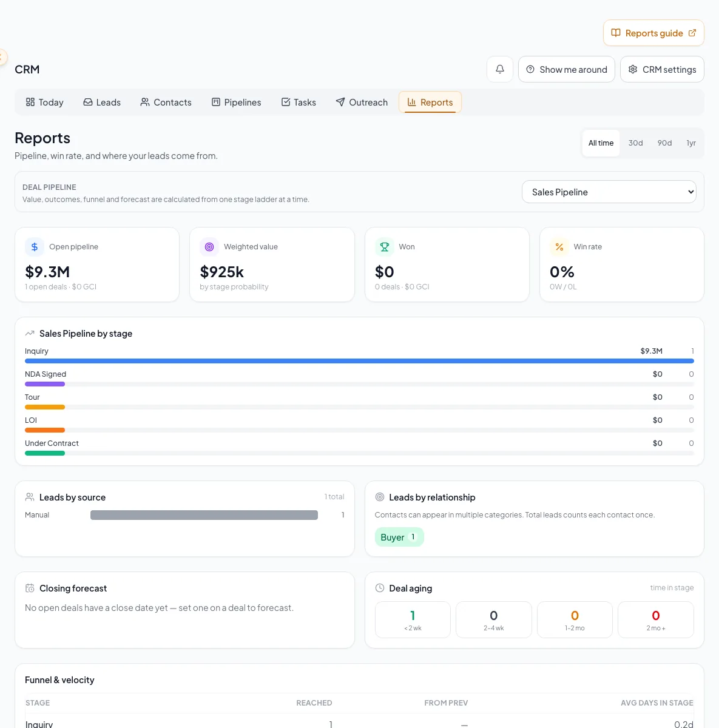Click the Deal aging clock icon
The image size is (719, 728).
point(380,588)
